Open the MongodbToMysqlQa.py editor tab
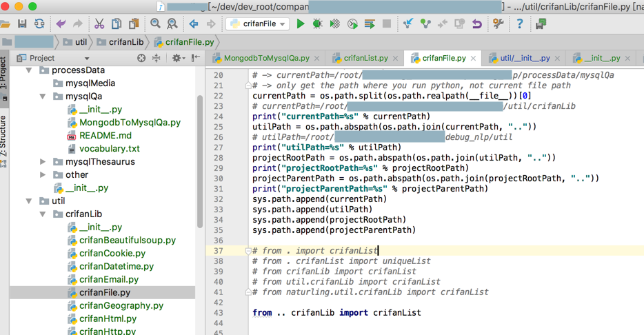Image resolution: width=644 pixels, height=335 pixels. click(x=266, y=59)
